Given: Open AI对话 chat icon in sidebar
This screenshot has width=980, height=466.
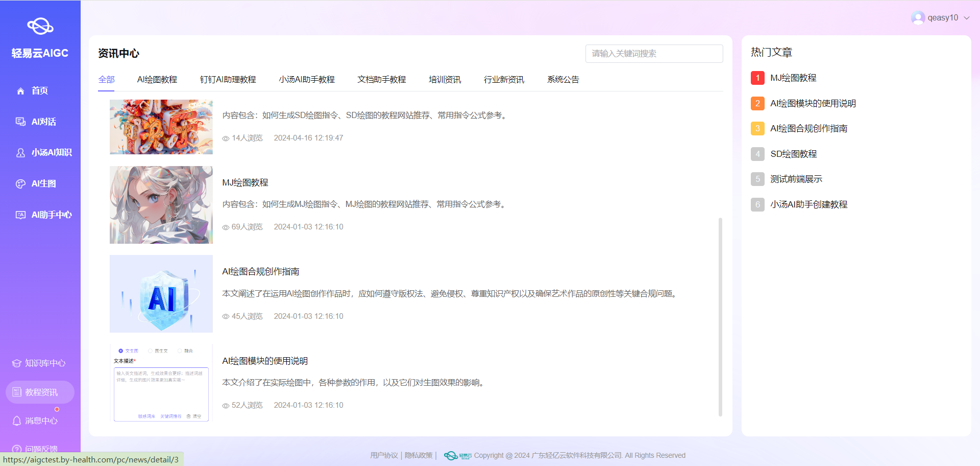Looking at the screenshot, I should pos(20,122).
